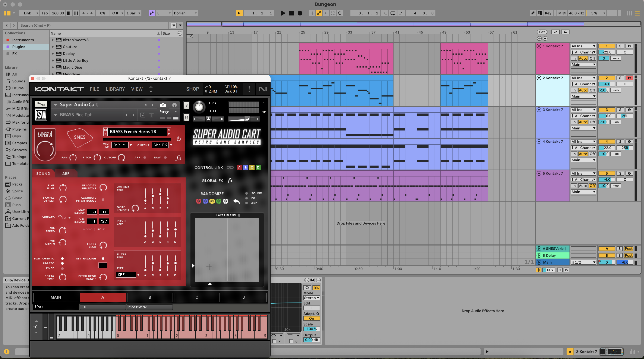Toggle the ARP switch on Layer A
This screenshot has width=644, height=359.
(145, 158)
